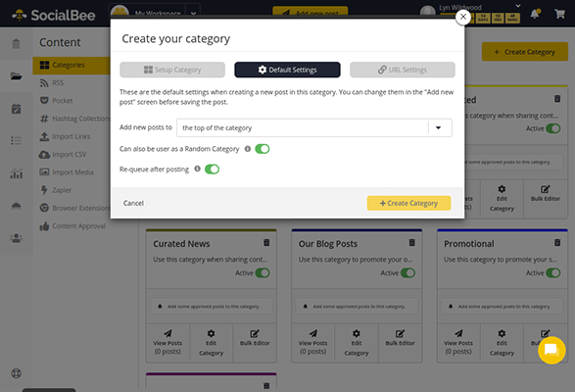Expand the My Workspace dropdown arrow
575x392 pixels.
[193, 13]
